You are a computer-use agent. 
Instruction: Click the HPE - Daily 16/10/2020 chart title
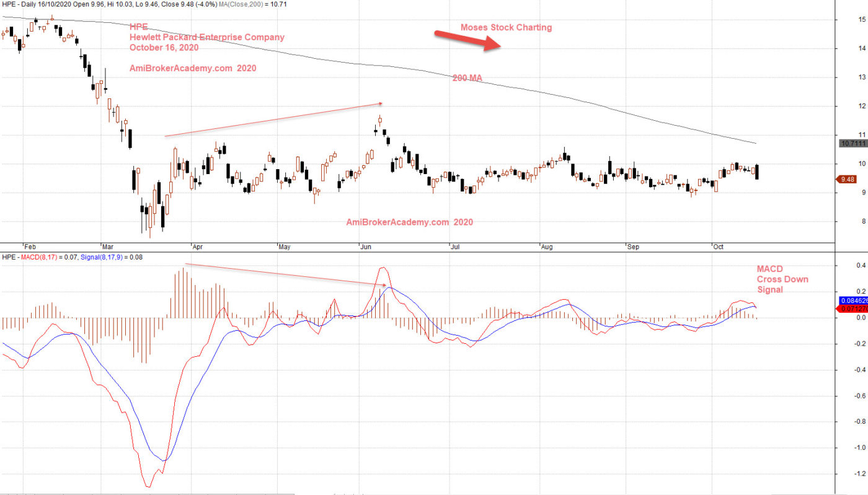pos(37,4)
